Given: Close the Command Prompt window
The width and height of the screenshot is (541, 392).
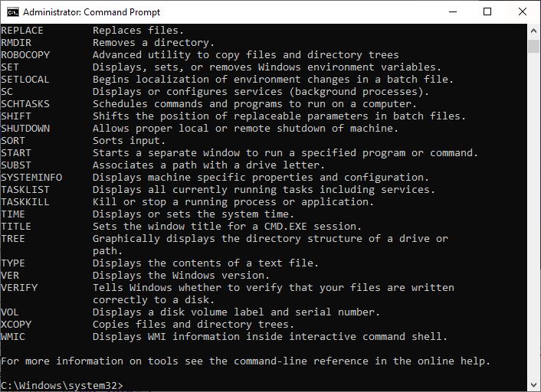Looking at the screenshot, I should click(x=523, y=11).
